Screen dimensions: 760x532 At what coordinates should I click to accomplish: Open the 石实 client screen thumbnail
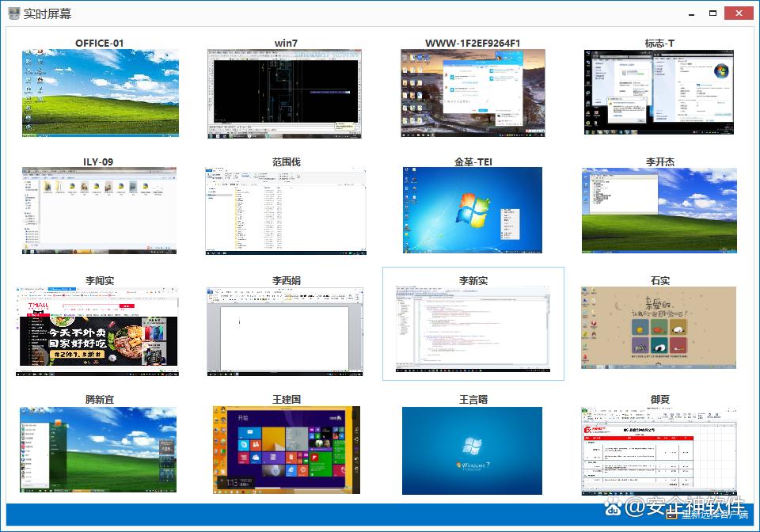(x=658, y=328)
